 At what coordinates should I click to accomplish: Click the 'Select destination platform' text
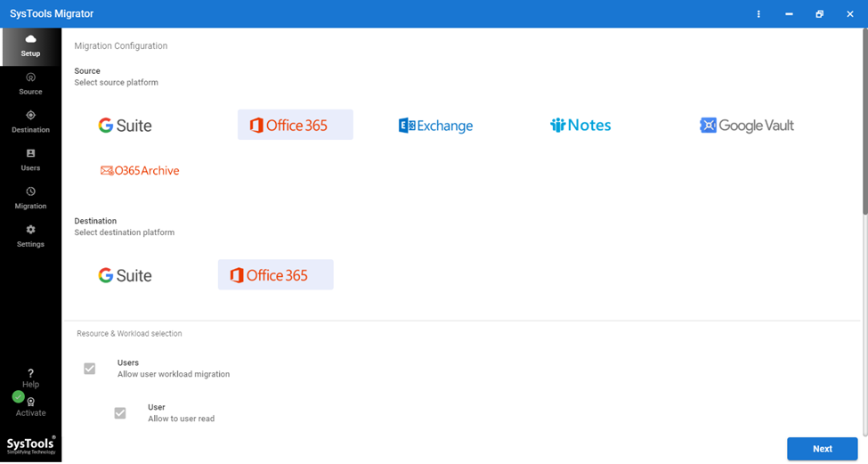click(x=125, y=232)
